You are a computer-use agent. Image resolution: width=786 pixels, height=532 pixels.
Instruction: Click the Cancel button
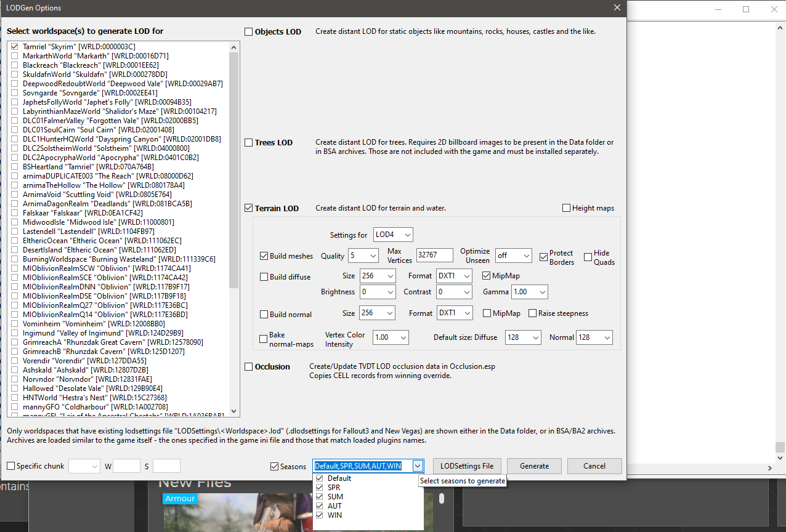[x=594, y=466]
